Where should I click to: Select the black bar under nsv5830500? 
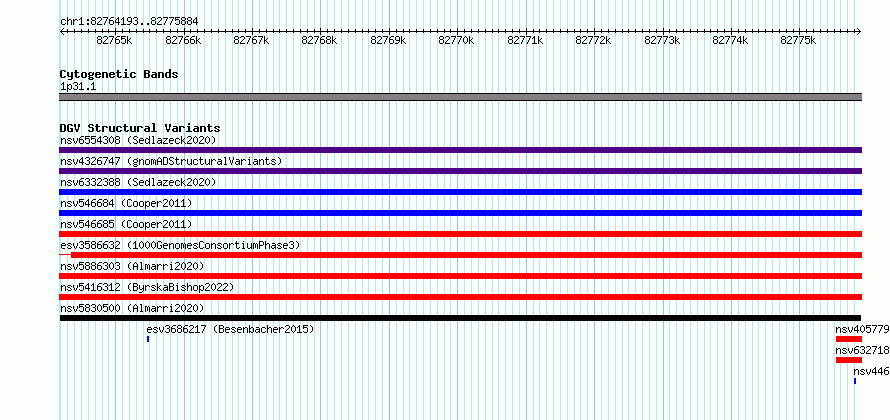pyautogui.click(x=460, y=318)
